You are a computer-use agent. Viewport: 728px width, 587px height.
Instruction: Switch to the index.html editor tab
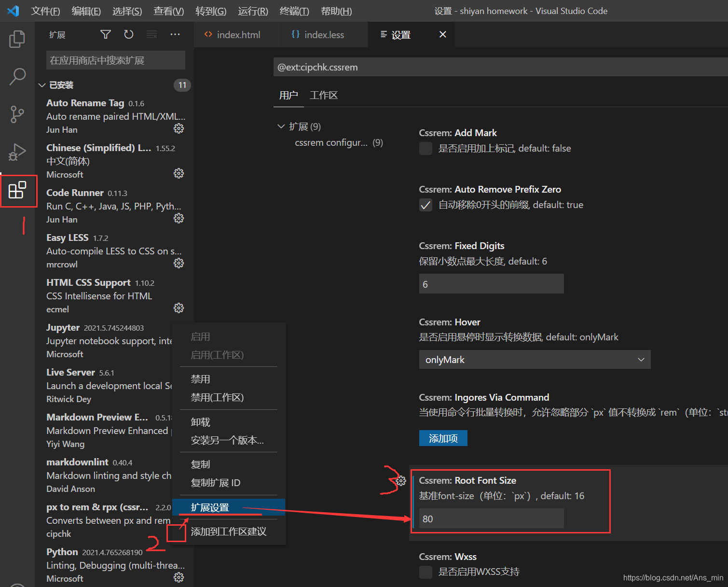237,34
